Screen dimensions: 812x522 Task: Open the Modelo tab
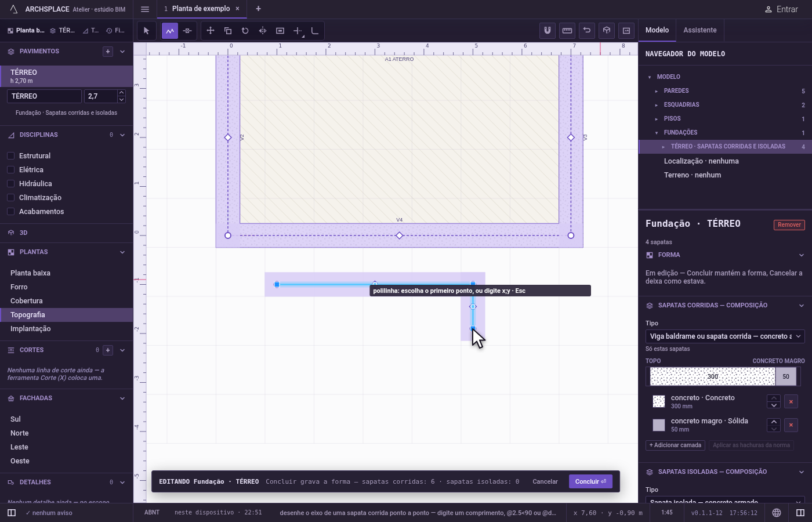[x=657, y=30]
